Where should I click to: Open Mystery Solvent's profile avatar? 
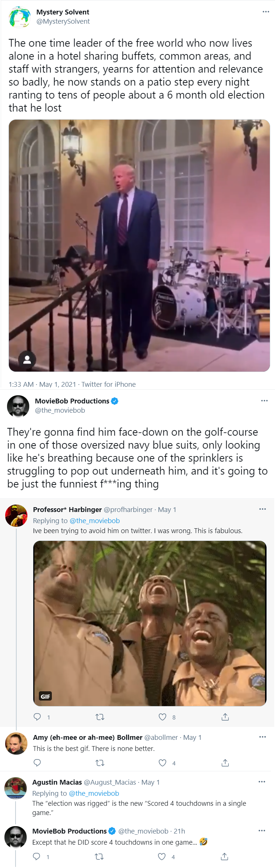20,17
